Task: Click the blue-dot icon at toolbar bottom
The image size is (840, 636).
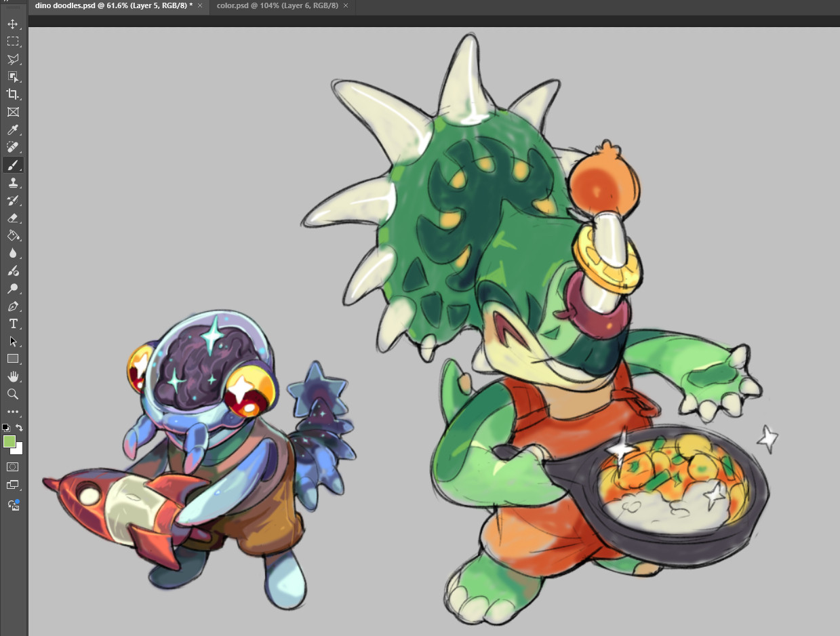Action: click(13, 504)
